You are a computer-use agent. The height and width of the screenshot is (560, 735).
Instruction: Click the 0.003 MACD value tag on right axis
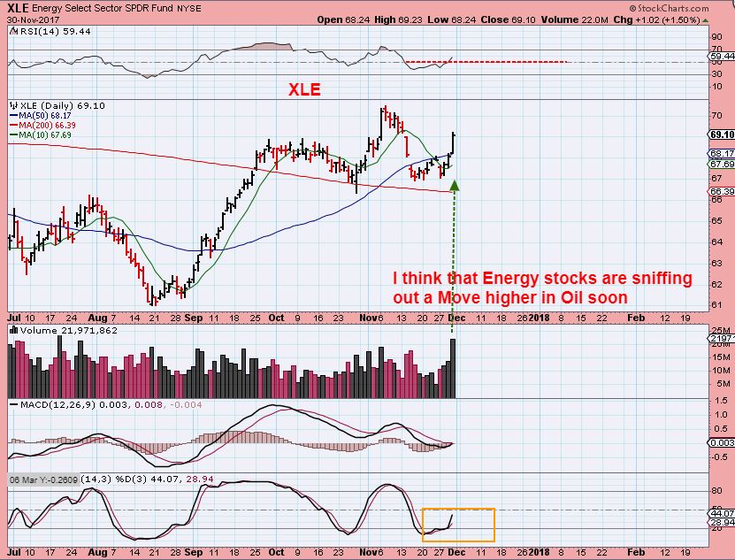(721, 442)
